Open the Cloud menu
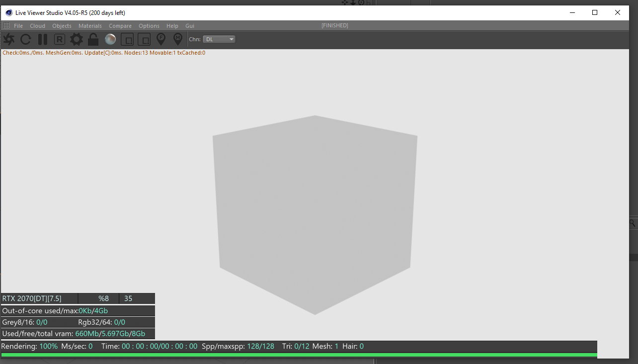Screen dimensions: 638x364 (x=37, y=26)
